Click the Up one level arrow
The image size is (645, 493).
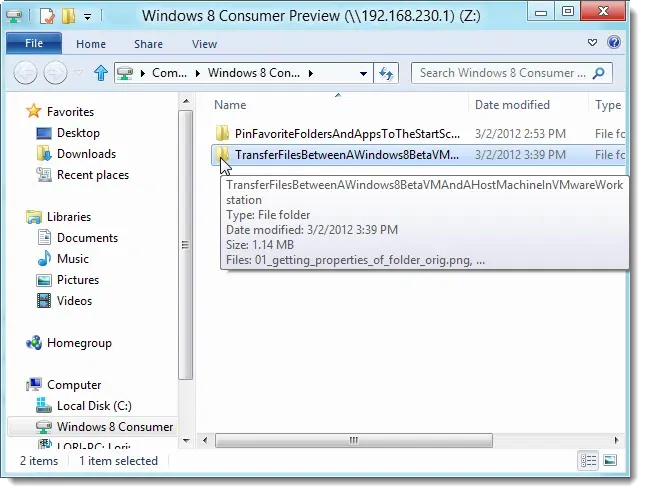pyautogui.click(x=100, y=73)
